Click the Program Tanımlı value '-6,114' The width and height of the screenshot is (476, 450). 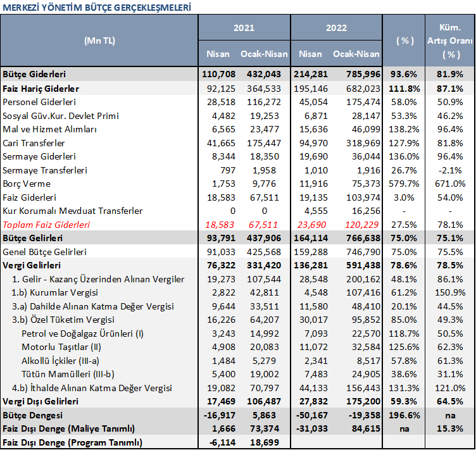(222, 442)
